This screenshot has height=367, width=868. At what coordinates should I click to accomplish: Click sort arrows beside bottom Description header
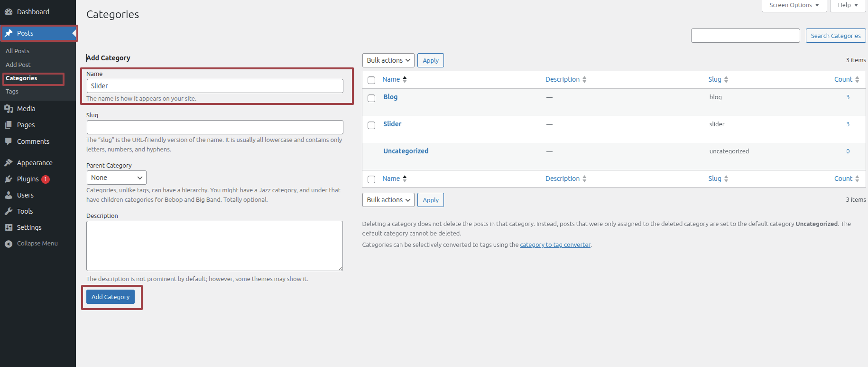click(584, 179)
